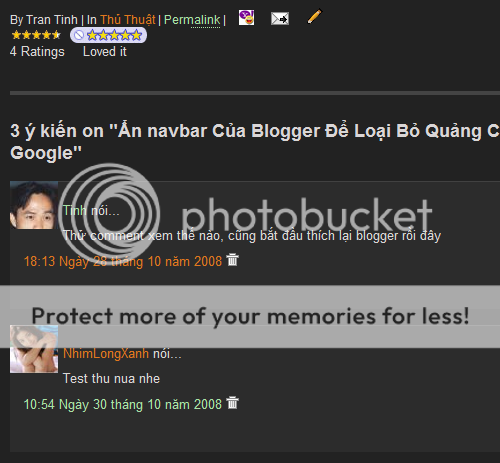Click Tinh's avatar thumbnail
This screenshot has height=463, width=500.
(x=34, y=205)
